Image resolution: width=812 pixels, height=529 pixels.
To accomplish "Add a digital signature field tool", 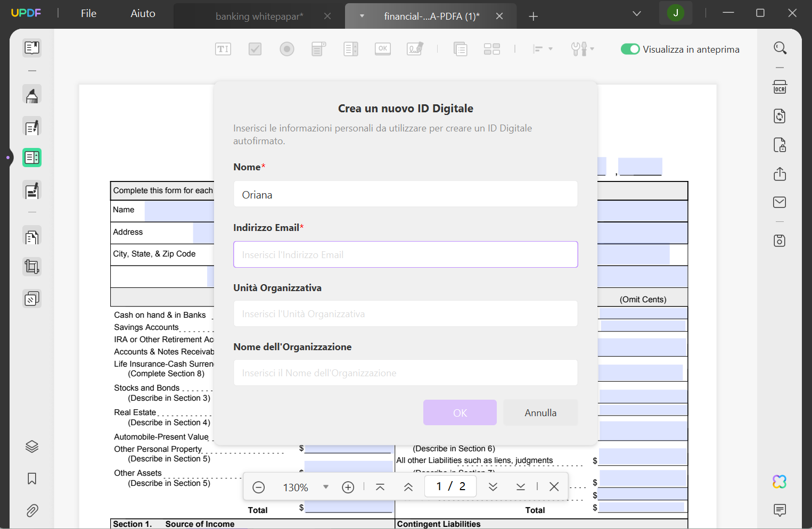I will click(x=415, y=49).
